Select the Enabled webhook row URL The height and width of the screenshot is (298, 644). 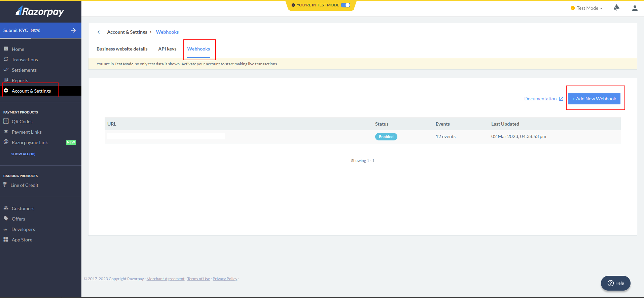pyautogui.click(x=166, y=136)
